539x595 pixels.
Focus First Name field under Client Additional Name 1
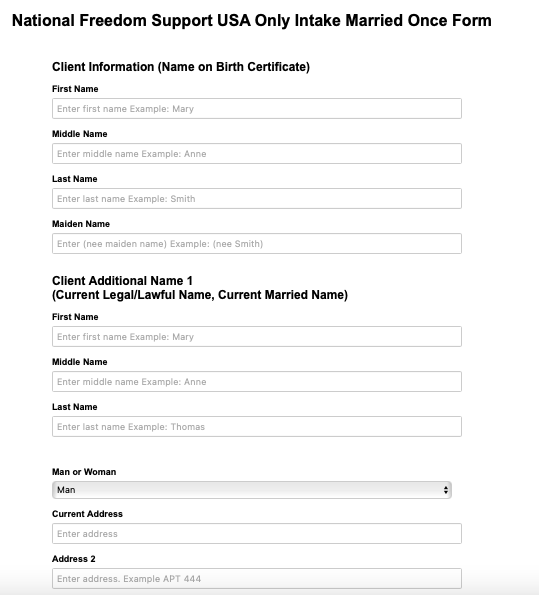click(x=257, y=337)
